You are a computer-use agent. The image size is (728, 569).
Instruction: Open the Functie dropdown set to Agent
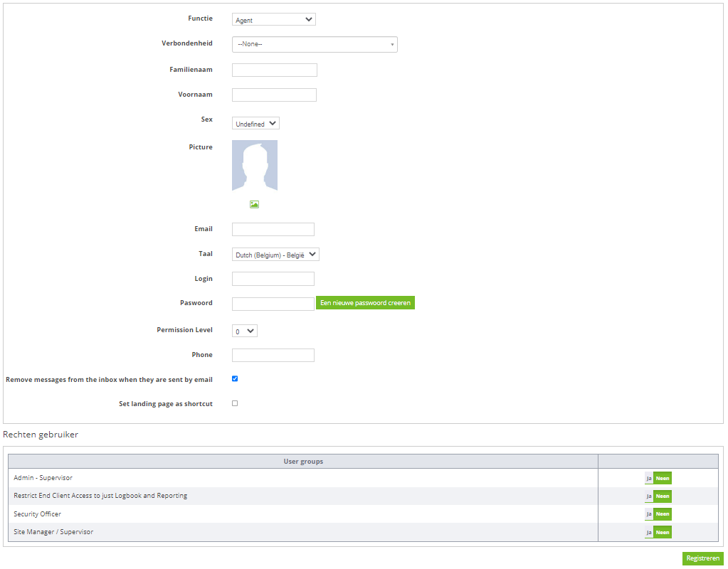[x=273, y=19]
